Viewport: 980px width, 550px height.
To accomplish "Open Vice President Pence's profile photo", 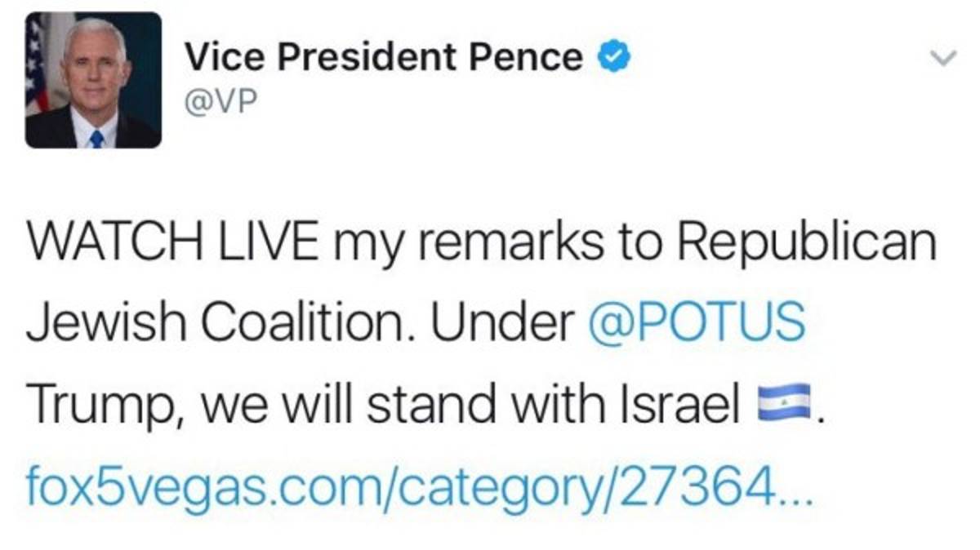I will (93, 80).
